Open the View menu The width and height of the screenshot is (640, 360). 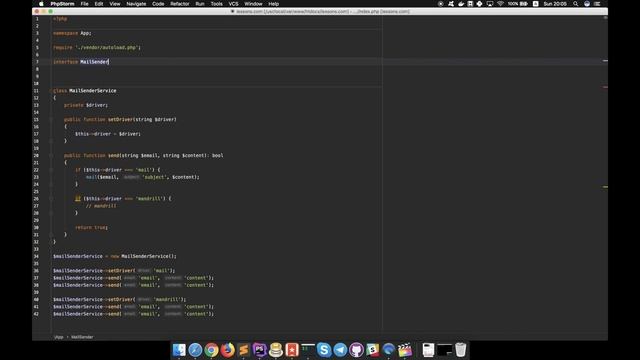115,4
